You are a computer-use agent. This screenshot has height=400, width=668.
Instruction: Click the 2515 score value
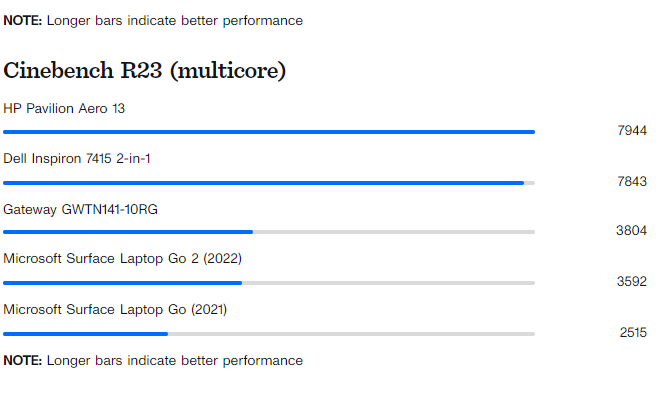633,332
